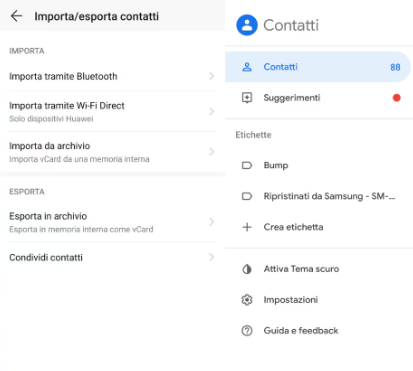Open chevron for Condividi contatti
413x371 pixels.
coord(211,257)
